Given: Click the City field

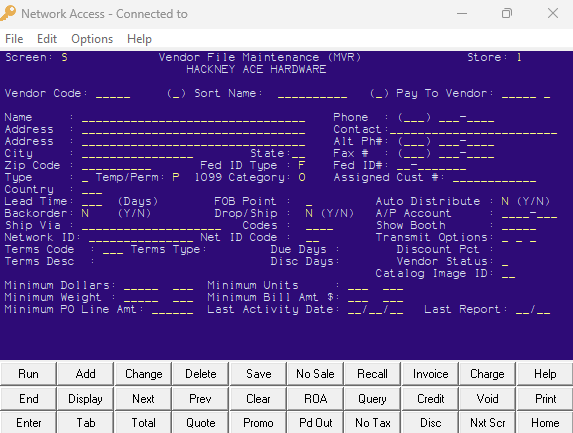Looking at the screenshot, I should click(137, 154).
